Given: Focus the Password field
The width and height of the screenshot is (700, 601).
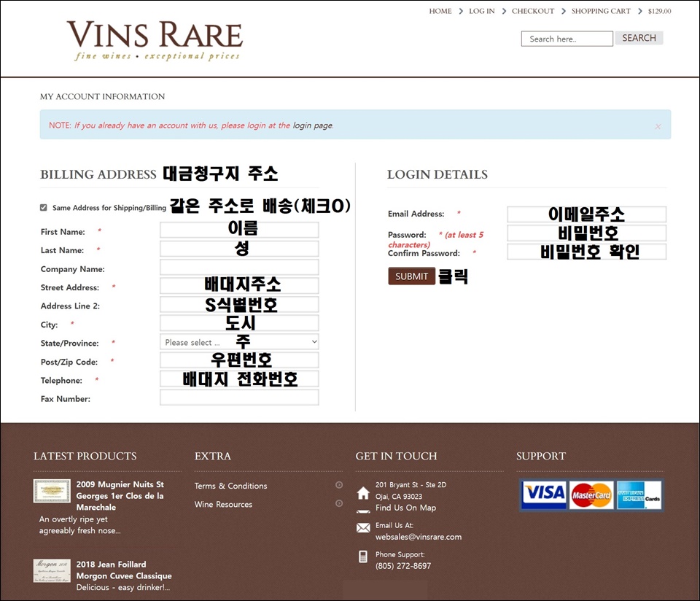Looking at the screenshot, I should pyautogui.click(x=586, y=233).
